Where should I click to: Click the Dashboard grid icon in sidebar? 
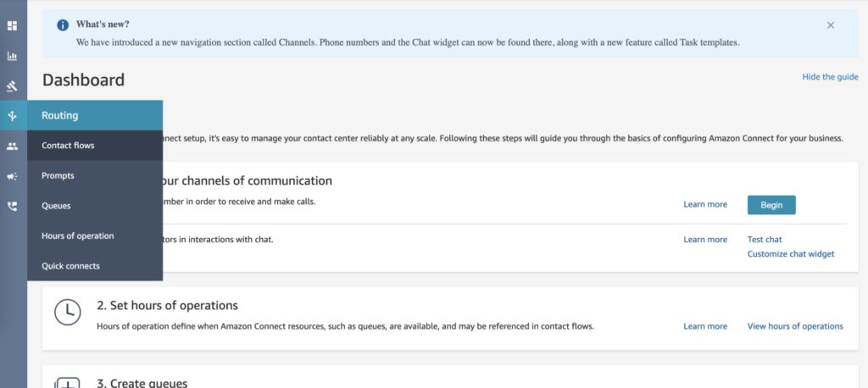tap(12, 25)
